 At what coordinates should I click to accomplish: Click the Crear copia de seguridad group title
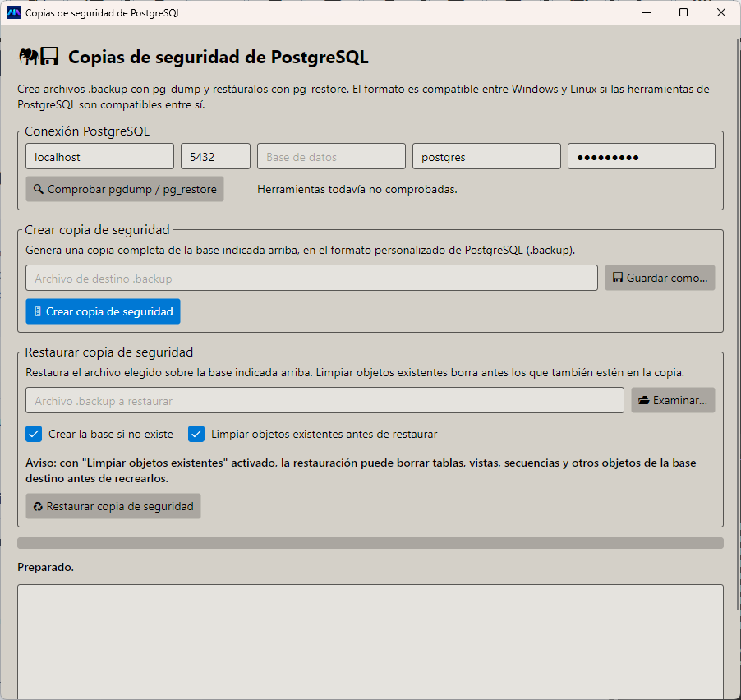(97, 230)
